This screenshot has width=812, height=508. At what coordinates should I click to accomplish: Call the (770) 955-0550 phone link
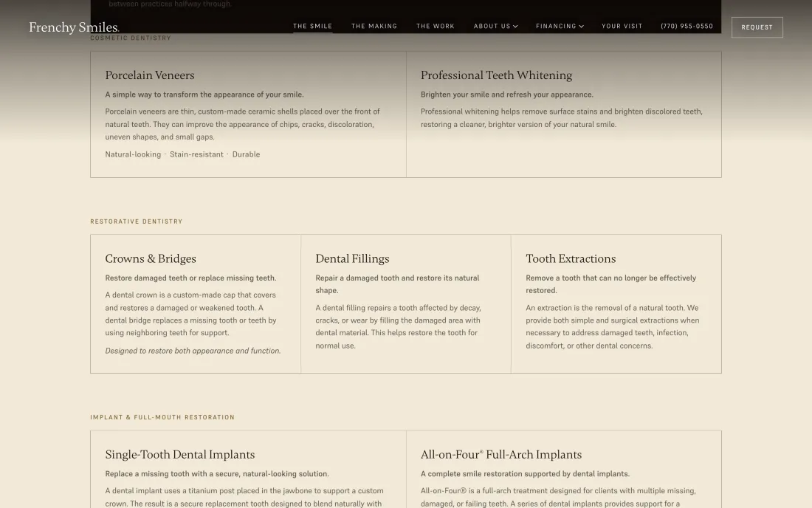click(x=687, y=26)
